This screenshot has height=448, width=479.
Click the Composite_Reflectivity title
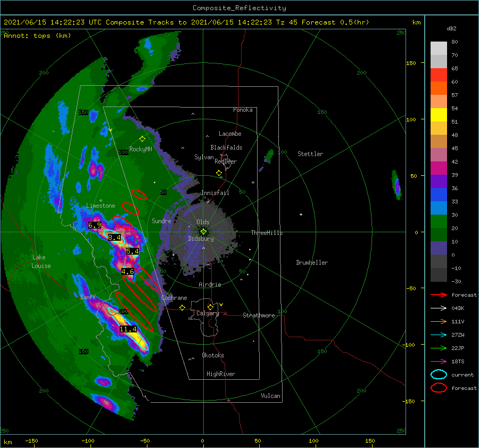240,8
